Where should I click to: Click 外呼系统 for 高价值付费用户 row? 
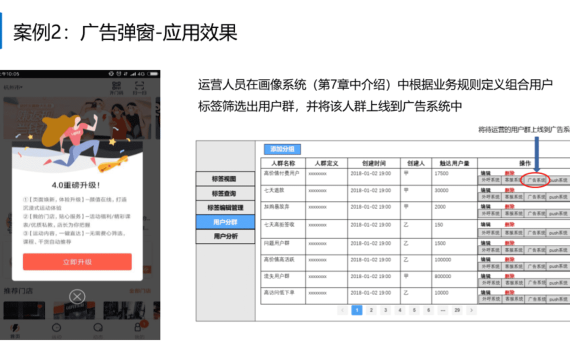point(490,180)
